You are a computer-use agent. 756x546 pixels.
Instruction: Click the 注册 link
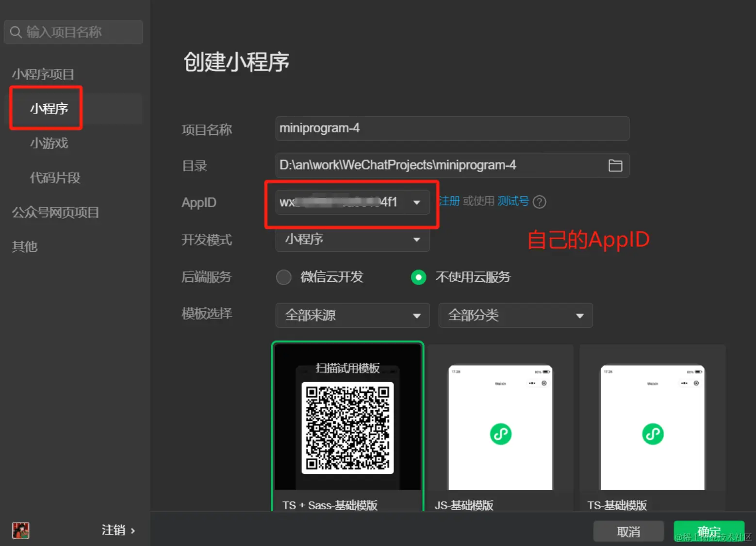coord(449,201)
